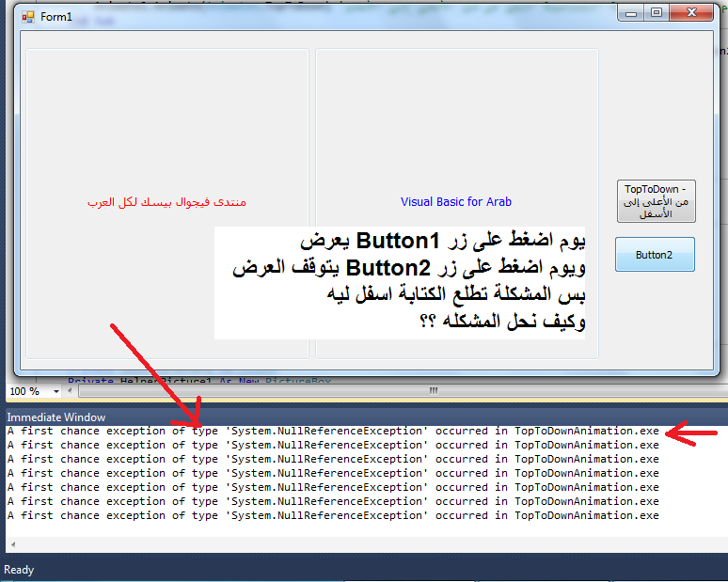The width and height of the screenshot is (728, 582).
Task: Click the blue Visual Basic for Arab label
Action: (456, 202)
